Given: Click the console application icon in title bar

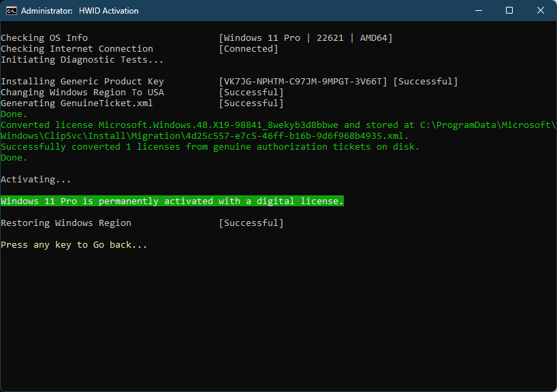Looking at the screenshot, I should pos(11,10).
